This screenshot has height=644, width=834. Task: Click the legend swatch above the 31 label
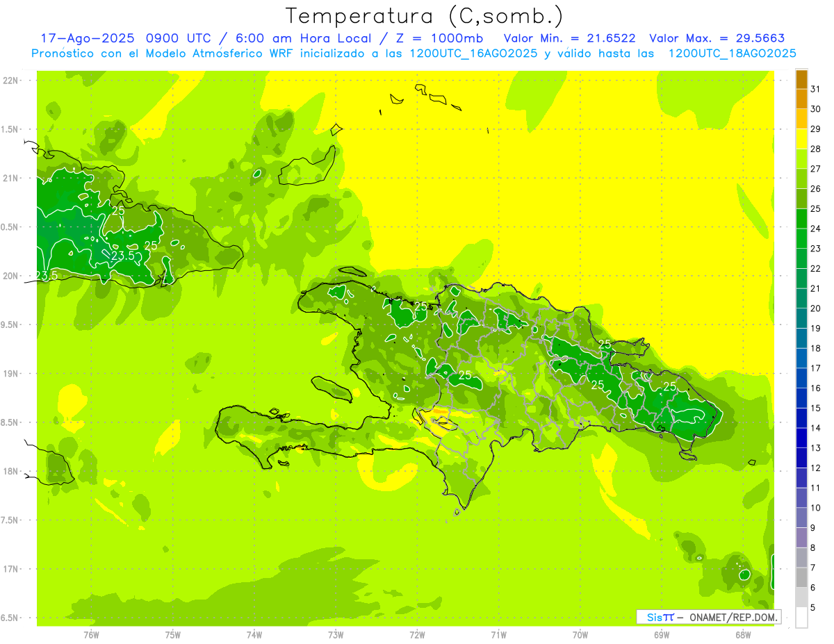click(x=801, y=79)
